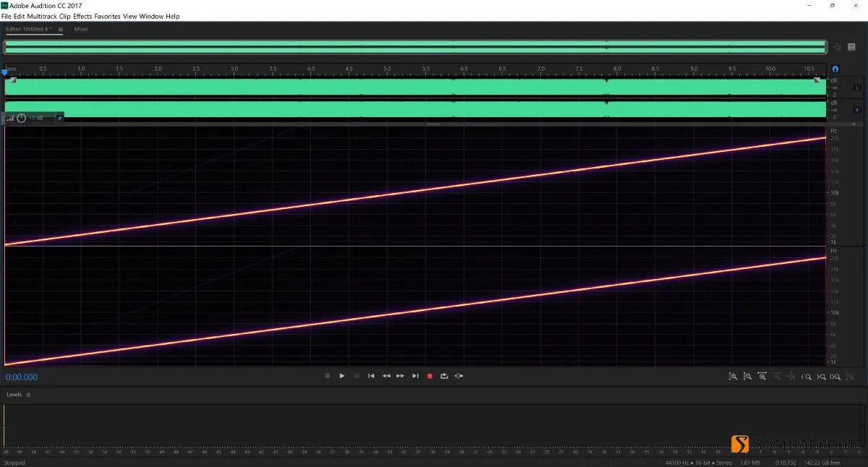The height and width of the screenshot is (467, 868).
Task: Start recording with the red Record button
Action: pyautogui.click(x=430, y=376)
